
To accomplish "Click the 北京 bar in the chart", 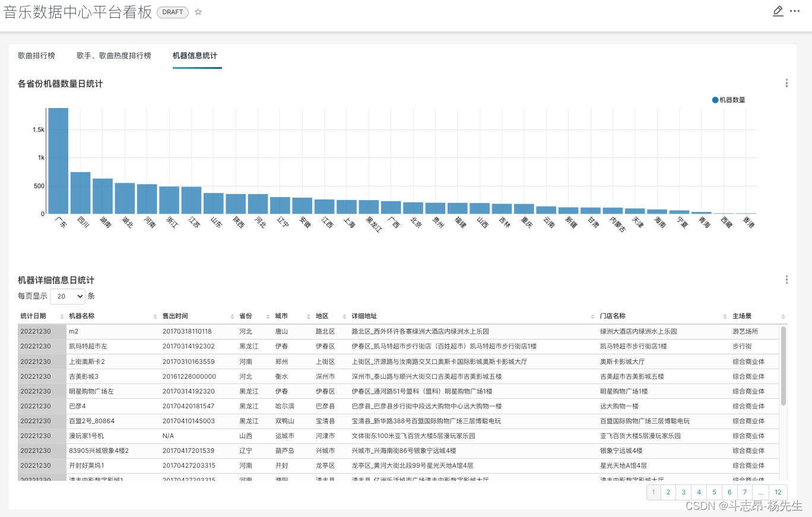I will (x=413, y=208).
